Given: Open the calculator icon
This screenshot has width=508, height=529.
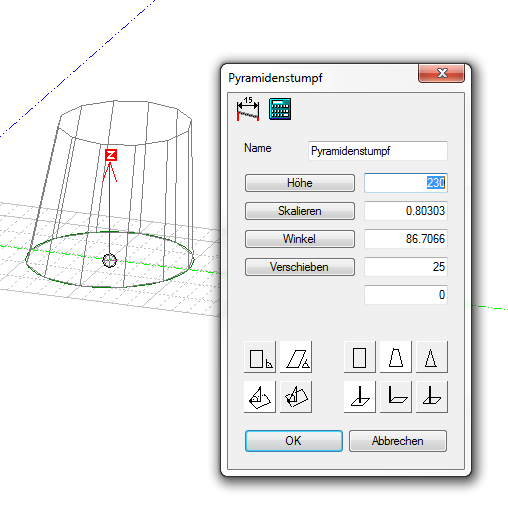Looking at the screenshot, I should pyautogui.click(x=280, y=109).
